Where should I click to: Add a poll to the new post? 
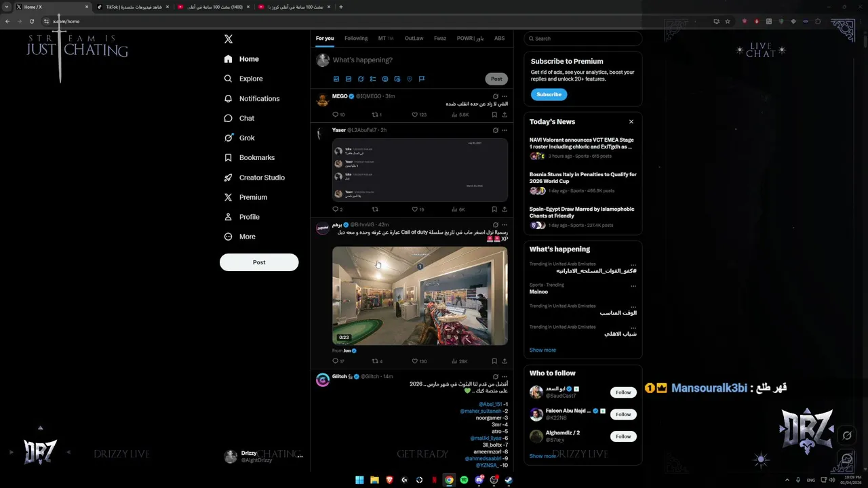coord(373,79)
